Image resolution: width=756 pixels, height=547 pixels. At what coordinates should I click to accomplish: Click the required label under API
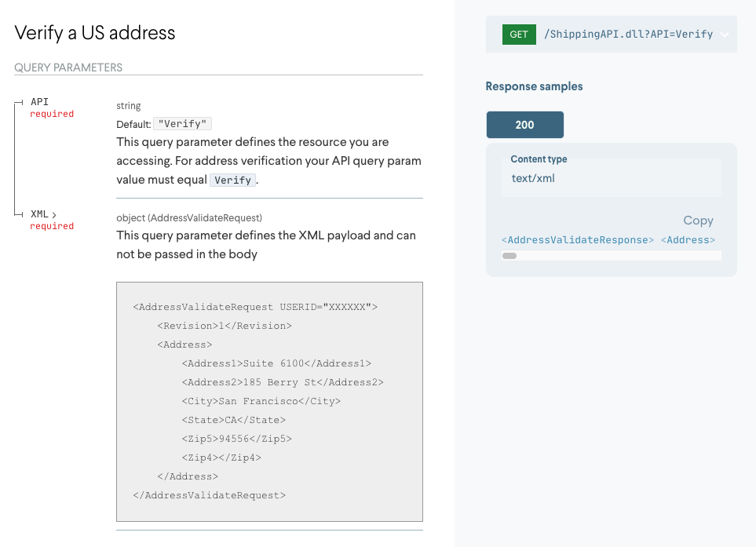pos(51,114)
